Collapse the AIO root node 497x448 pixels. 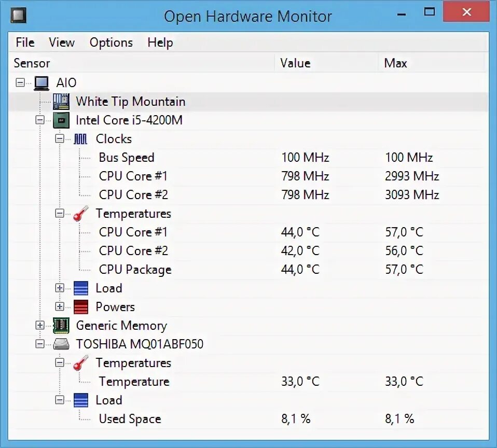[x=20, y=82]
